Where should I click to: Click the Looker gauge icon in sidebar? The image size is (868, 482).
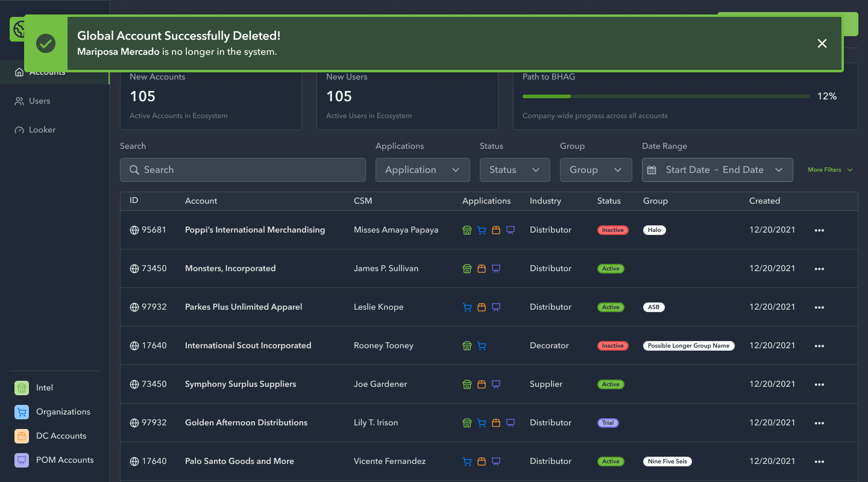19,130
